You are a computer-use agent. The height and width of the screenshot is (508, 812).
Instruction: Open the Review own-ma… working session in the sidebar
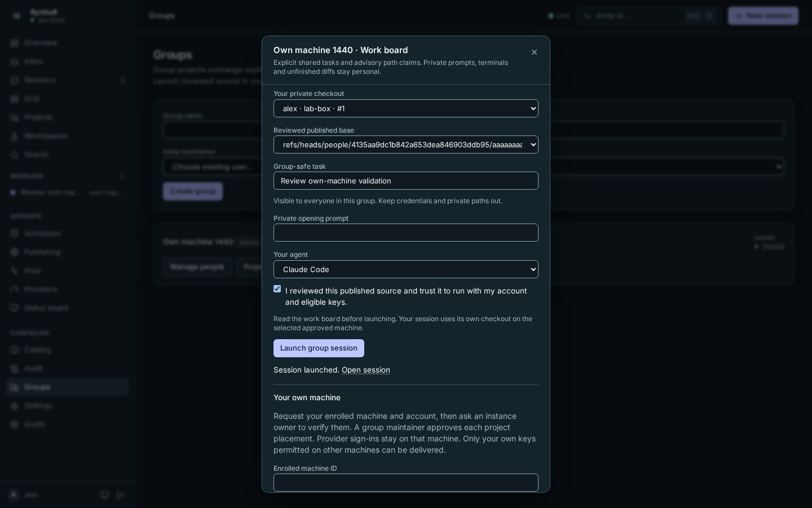click(x=68, y=192)
